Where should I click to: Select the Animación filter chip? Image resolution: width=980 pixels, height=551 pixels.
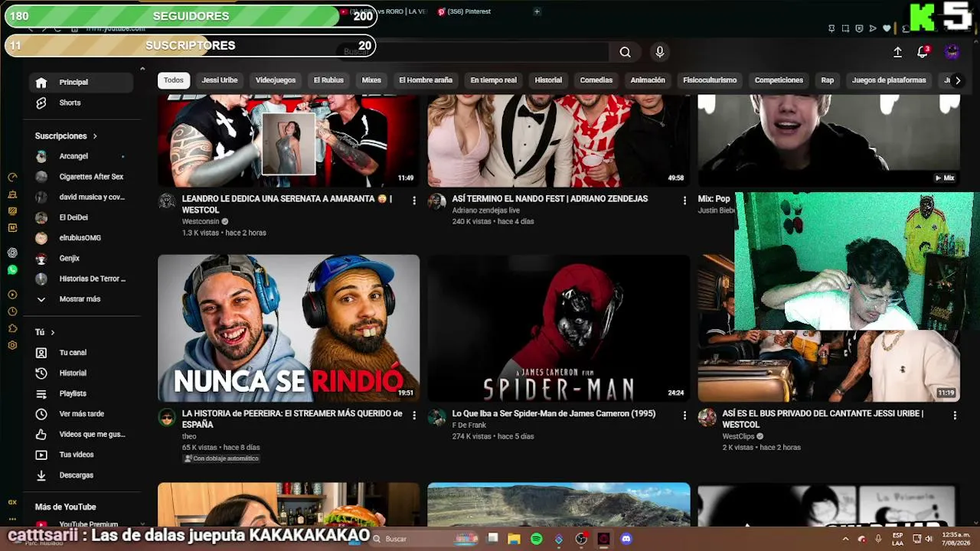(x=648, y=80)
